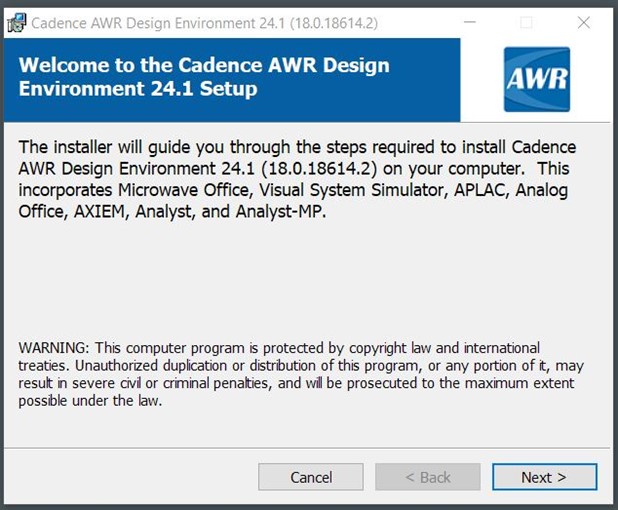Click the copyright warning paragraph
Image resolution: width=618 pixels, height=510 pixels.
[x=301, y=374]
